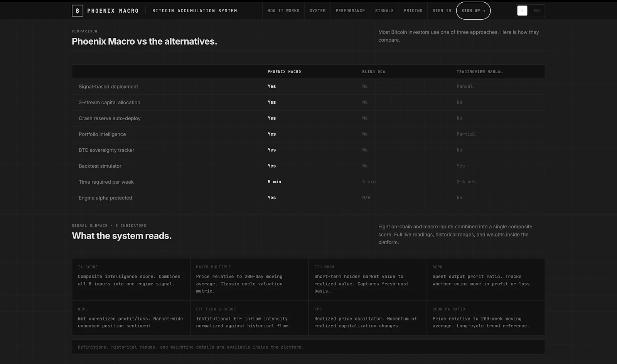
Task: Click the heading 'What the system reads.'
Action: pyautogui.click(x=121, y=236)
